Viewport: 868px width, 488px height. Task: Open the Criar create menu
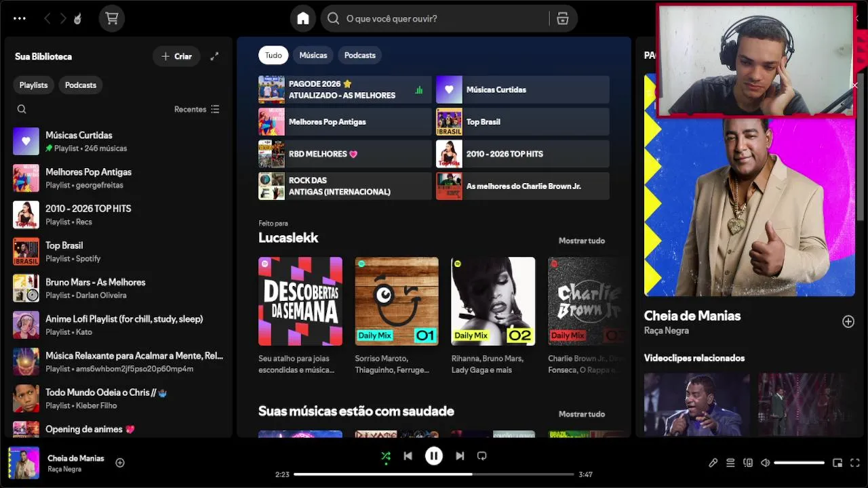coord(176,56)
